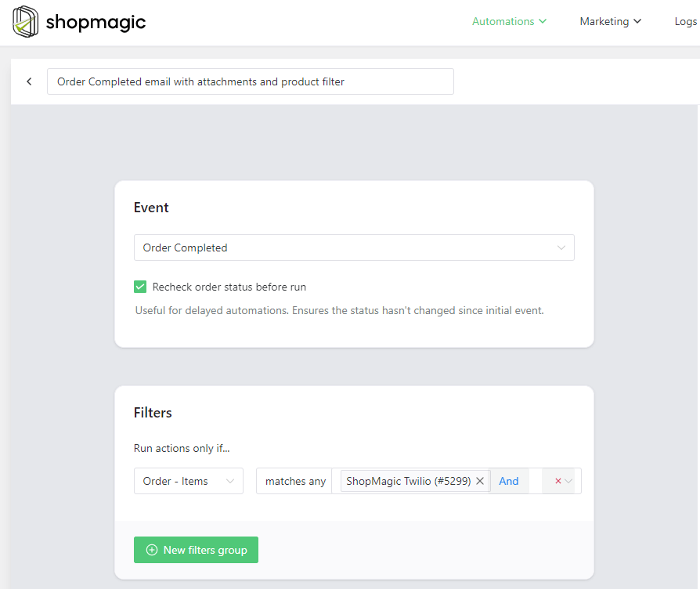Click the Recheck order status label text
Image resolution: width=700 pixels, height=589 pixels.
point(229,287)
